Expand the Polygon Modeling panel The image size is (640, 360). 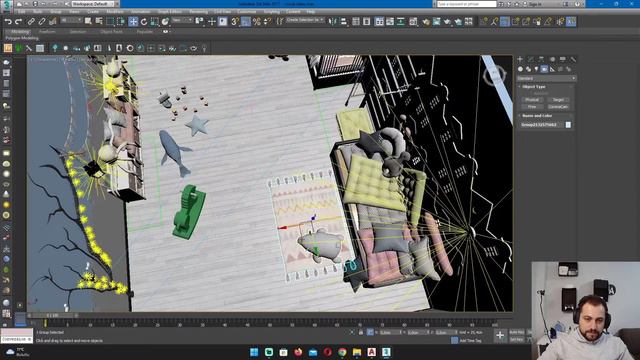click(22, 38)
